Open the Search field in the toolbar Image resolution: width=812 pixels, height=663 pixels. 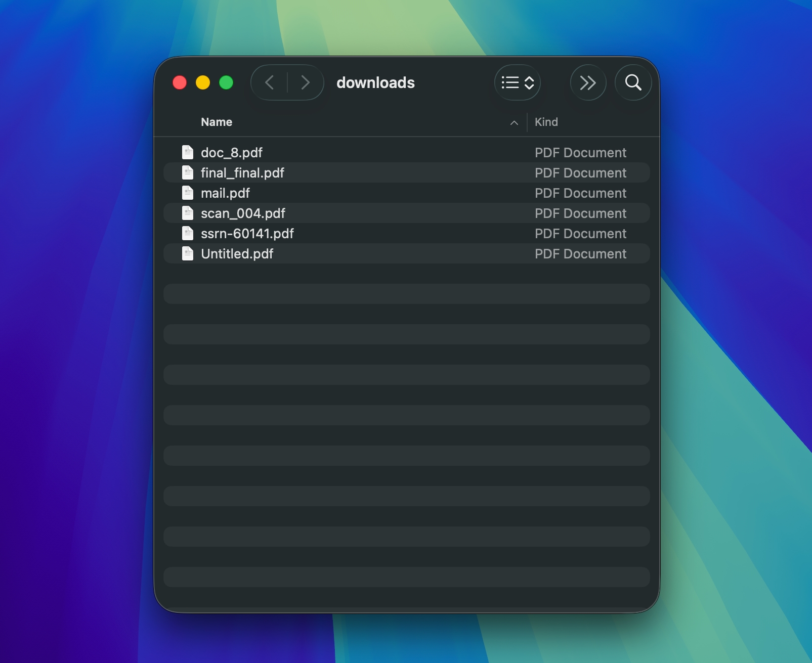coord(633,82)
